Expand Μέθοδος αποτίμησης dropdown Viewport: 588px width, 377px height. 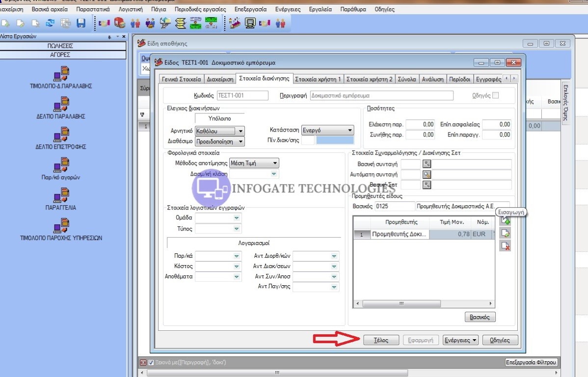(275, 163)
